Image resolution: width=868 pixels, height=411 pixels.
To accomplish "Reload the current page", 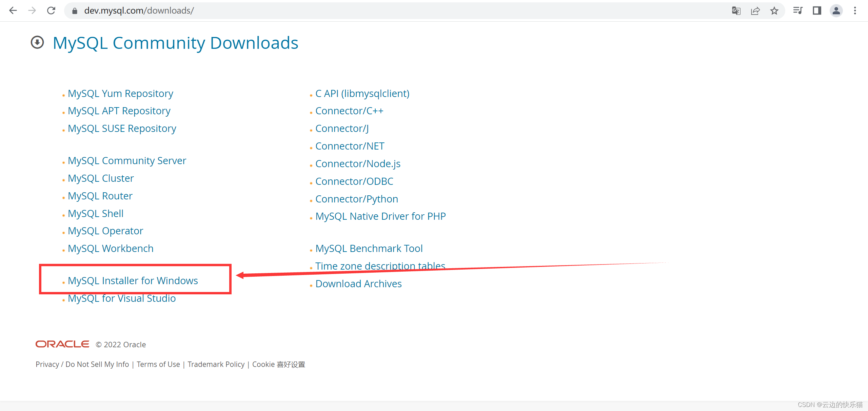I will tap(51, 11).
